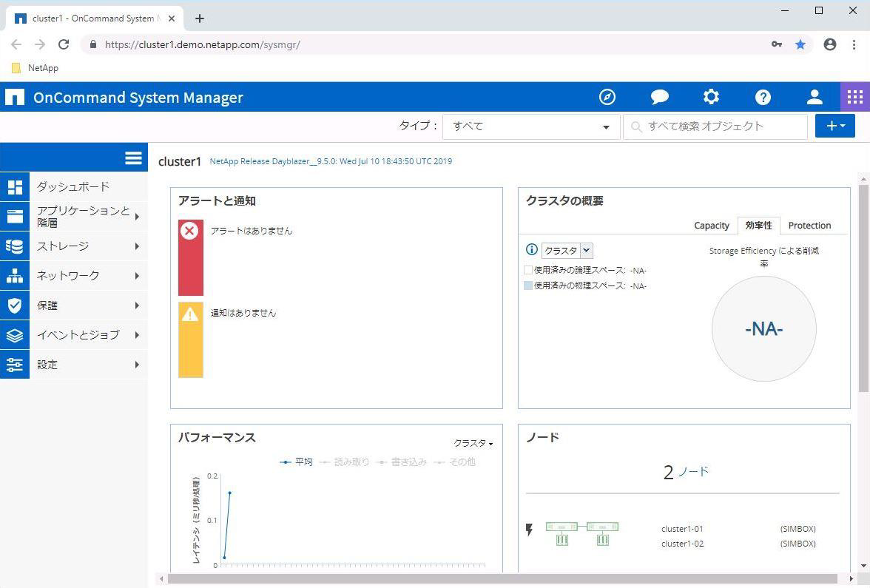The height and width of the screenshot is (588, 870).
Task: Open a new browser tab
Action: coord(200,18)
